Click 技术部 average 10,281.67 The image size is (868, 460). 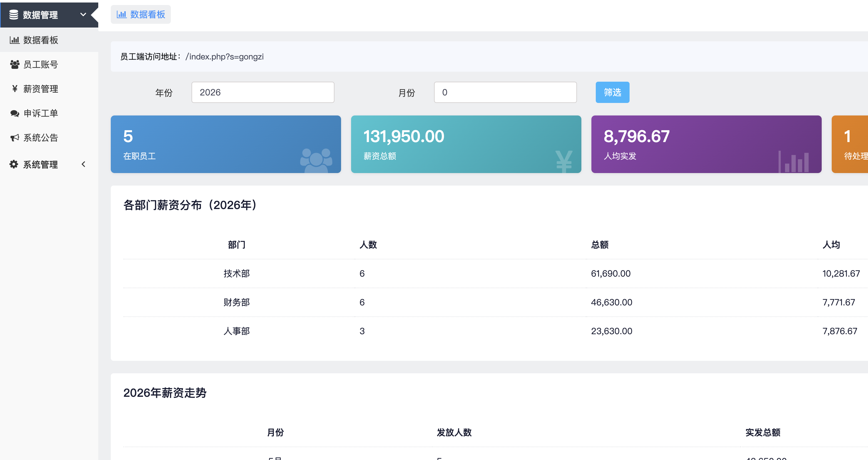click(841, 273)
